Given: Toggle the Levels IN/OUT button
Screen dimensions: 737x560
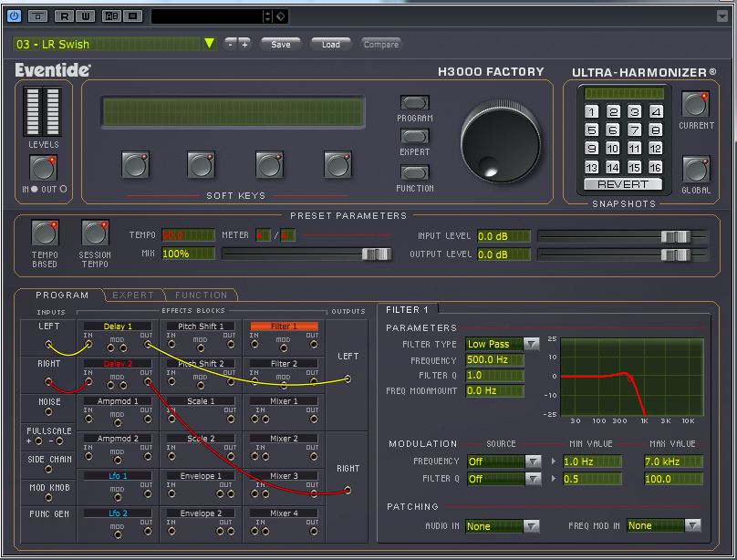Looking at the screenshot, I should [x=44, y=168].
